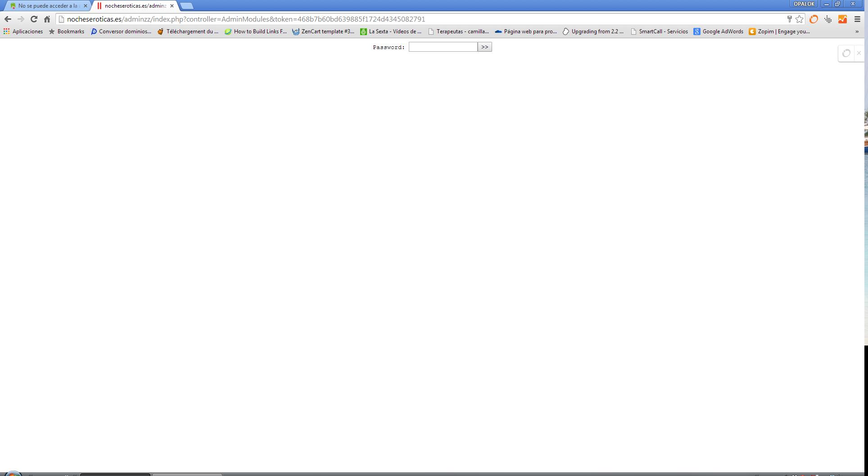Restore down the Chrome window
The height and width of the screenshot is (476, 868).
coord(838,4)
